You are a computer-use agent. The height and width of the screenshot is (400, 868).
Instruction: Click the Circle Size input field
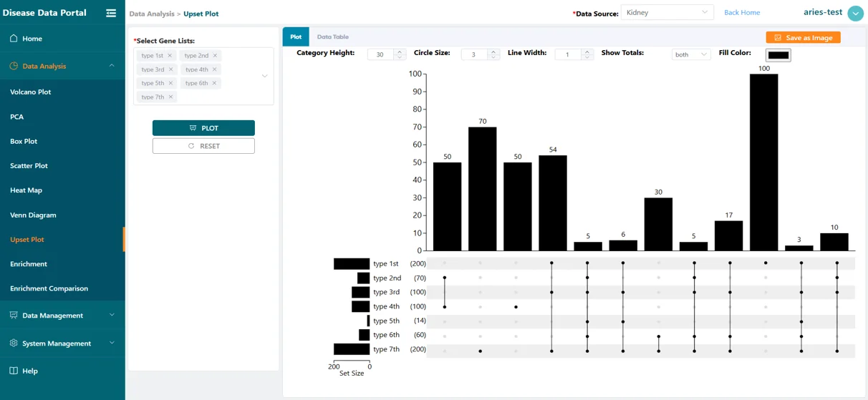pos(475,54)
